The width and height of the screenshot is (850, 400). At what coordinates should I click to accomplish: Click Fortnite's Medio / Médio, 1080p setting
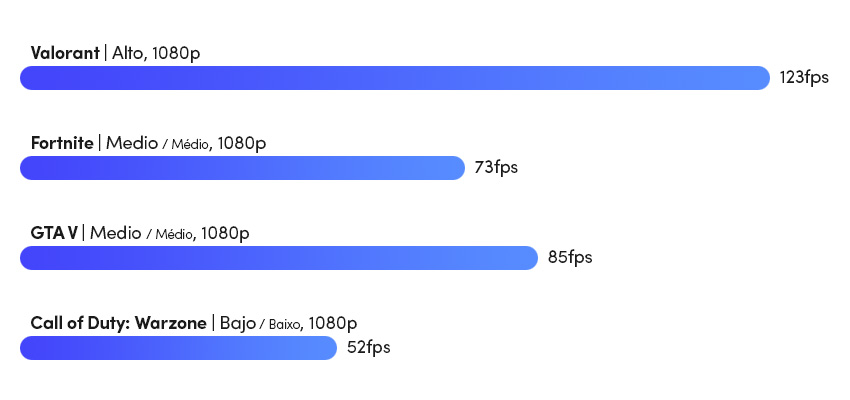coord(186,143)
